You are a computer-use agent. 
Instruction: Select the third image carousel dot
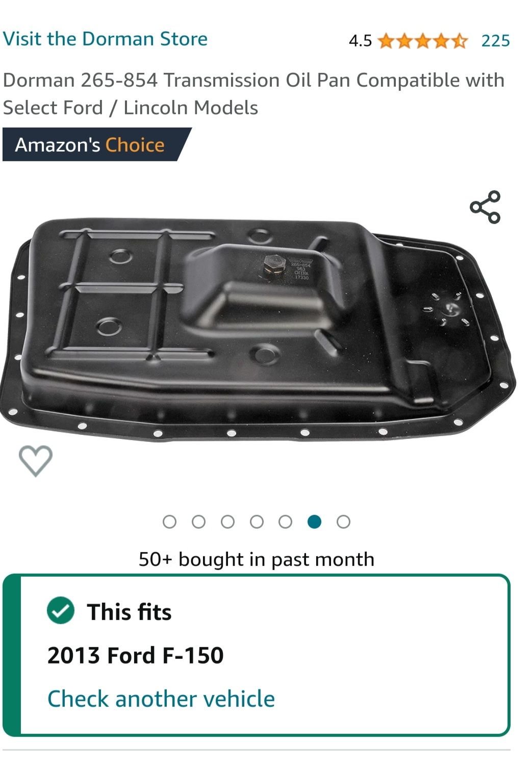pyautogui.click(x=227, y=522)
